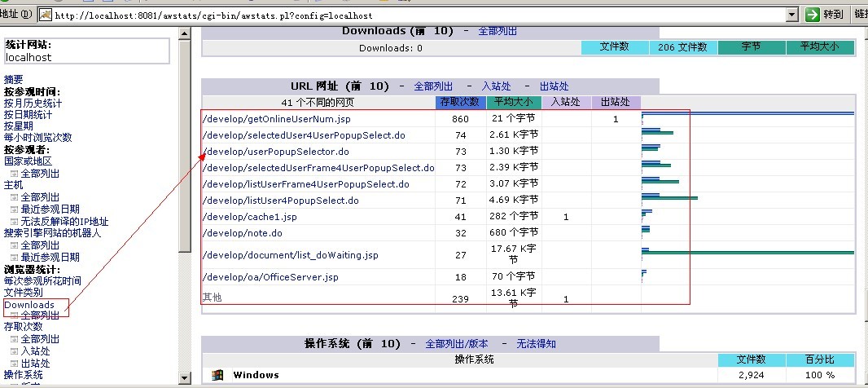Click sidebar scrollbar up arrow
The height and width of the screenshot is (388, 868).
click(186, 33)
